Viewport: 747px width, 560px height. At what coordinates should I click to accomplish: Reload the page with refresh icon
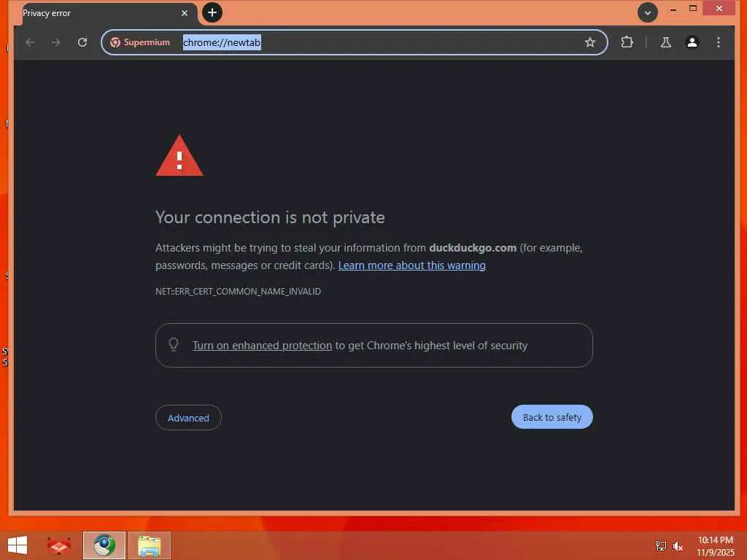pyautogui.click(x=82, y=42)
